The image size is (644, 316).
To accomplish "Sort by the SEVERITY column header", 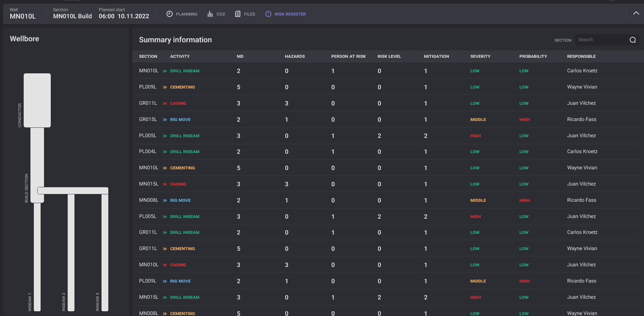I will 480,56.
